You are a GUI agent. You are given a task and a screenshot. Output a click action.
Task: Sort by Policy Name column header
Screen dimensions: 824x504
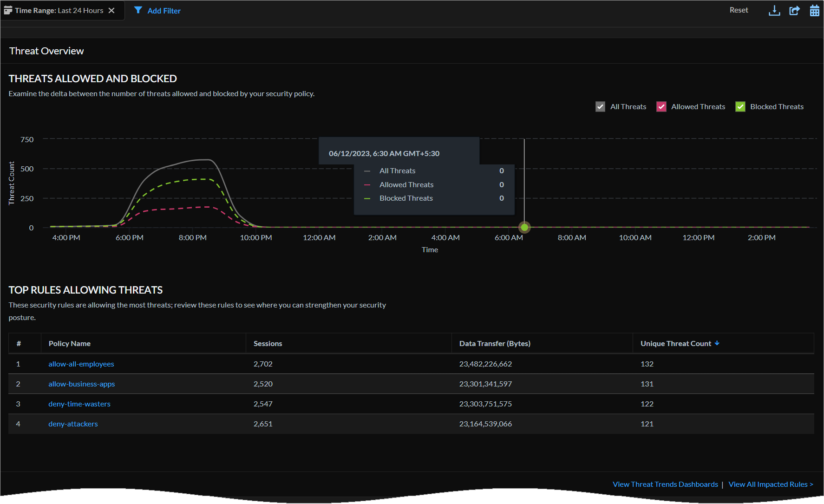(x=70, y=344)
